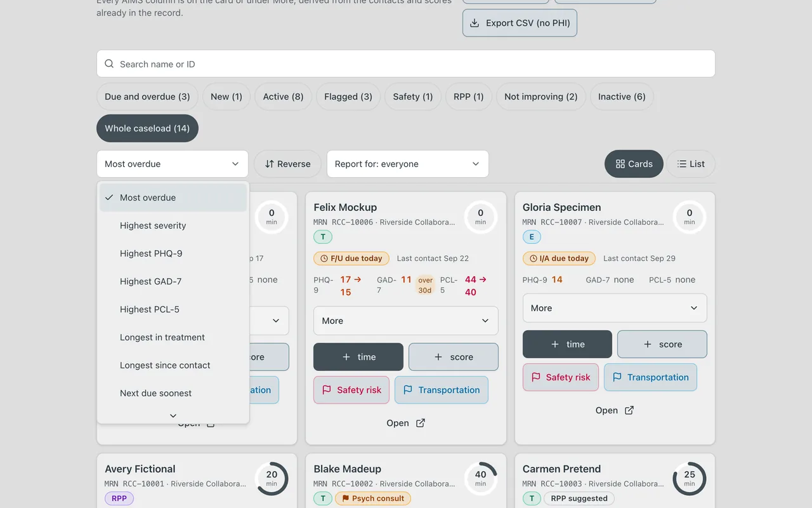This screenshot has height=508, width=812.
Task: Click the checkmark beside Most overdue
Action: click(x=109, y=197)
